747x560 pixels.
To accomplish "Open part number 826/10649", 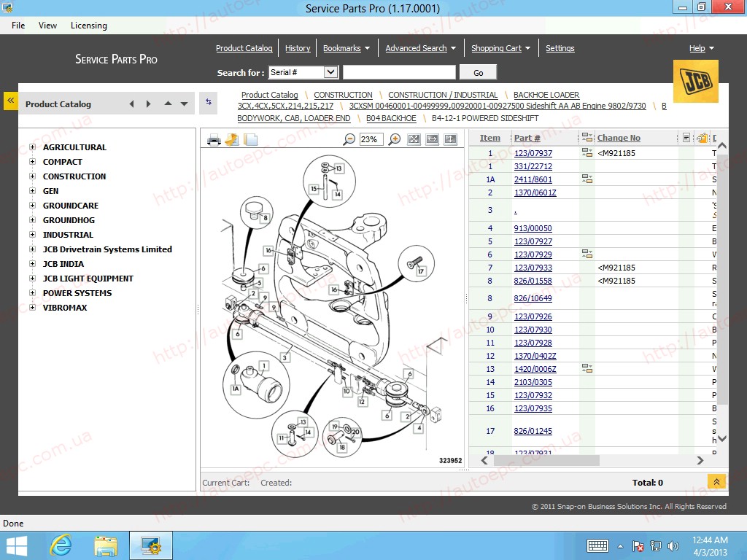I will (x=533, y=298).
